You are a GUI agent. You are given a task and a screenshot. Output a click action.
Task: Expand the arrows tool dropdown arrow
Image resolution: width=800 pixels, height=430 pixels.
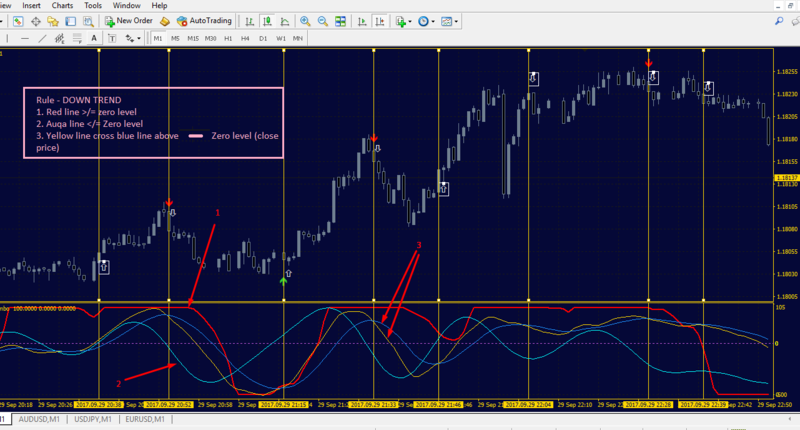click(x=139, y=38)
